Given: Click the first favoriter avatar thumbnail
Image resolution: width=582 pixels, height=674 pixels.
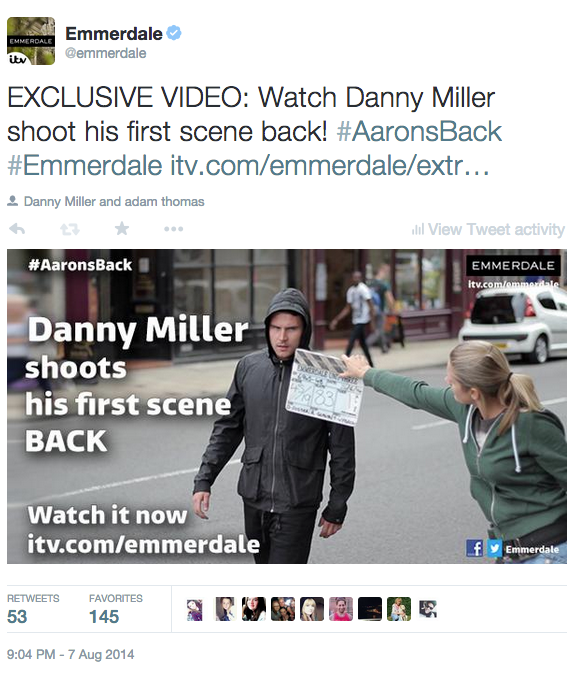Looking at the screenshot, I should pos(195,610).
